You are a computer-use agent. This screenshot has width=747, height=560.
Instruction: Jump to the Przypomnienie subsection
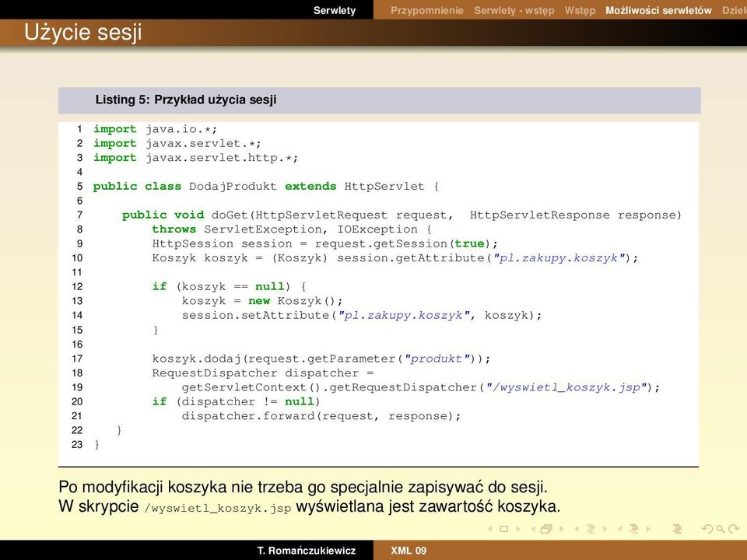pos(427,10)
